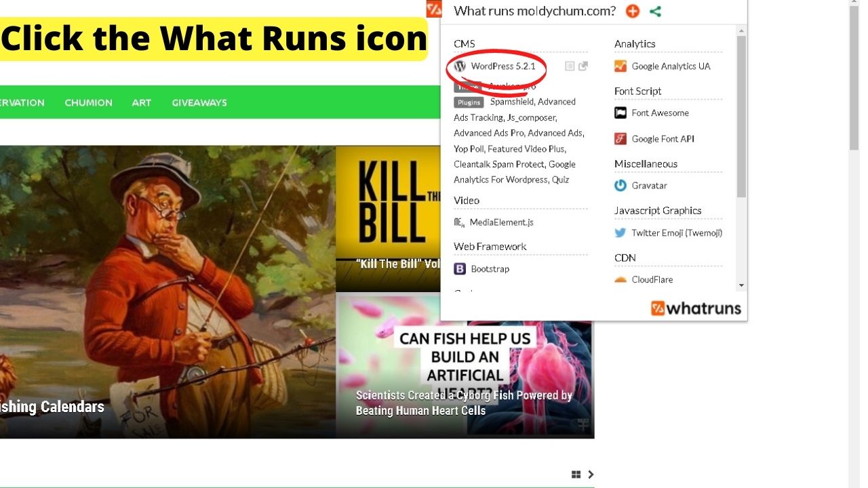Click the Gravatar link
Screen dimensions: 868x488
(650, 186)
